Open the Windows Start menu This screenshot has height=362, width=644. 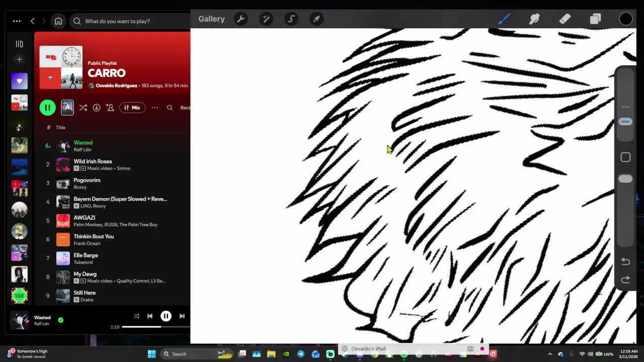click(x=151, y=354)
